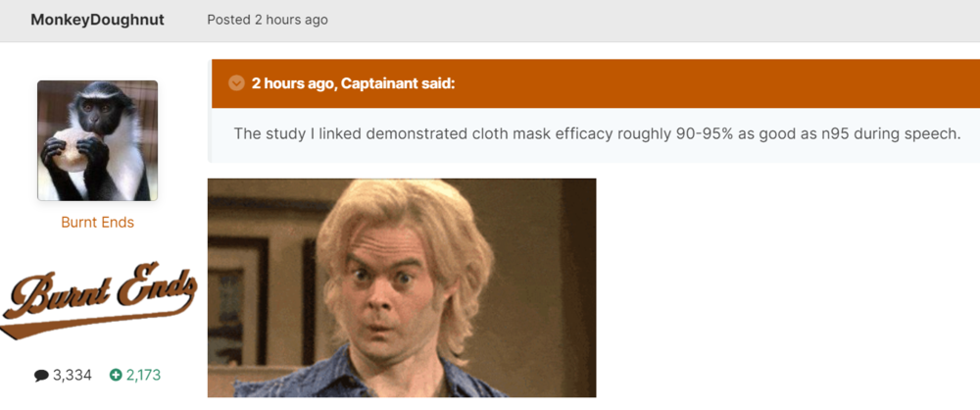
Task: Click the green plus reputation icon
Action: click(116, 375)
